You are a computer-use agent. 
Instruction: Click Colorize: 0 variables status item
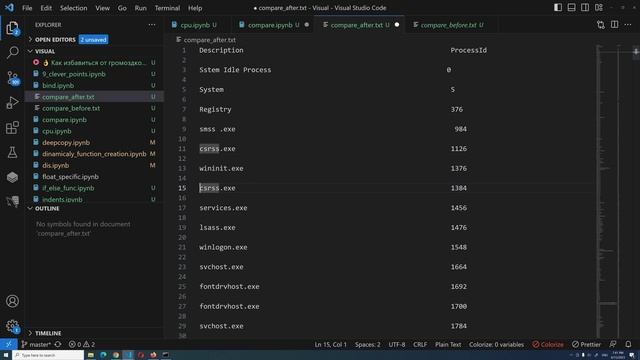[x=496, y=344]
